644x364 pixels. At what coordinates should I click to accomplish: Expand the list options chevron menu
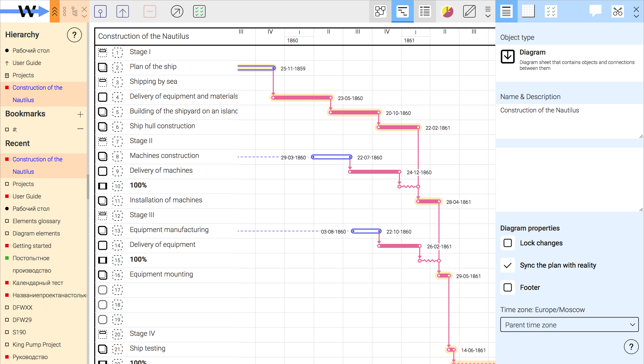(x=488, y=12)
